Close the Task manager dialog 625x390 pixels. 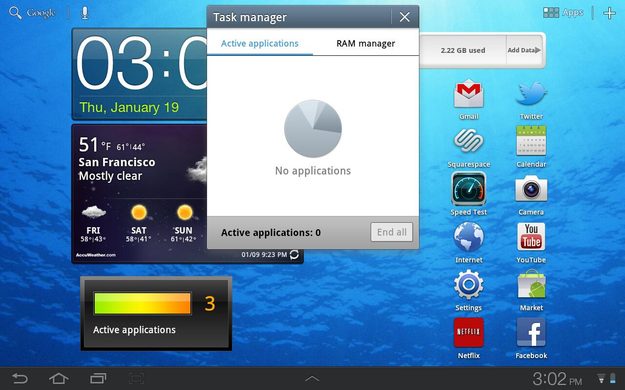point(405,17)
